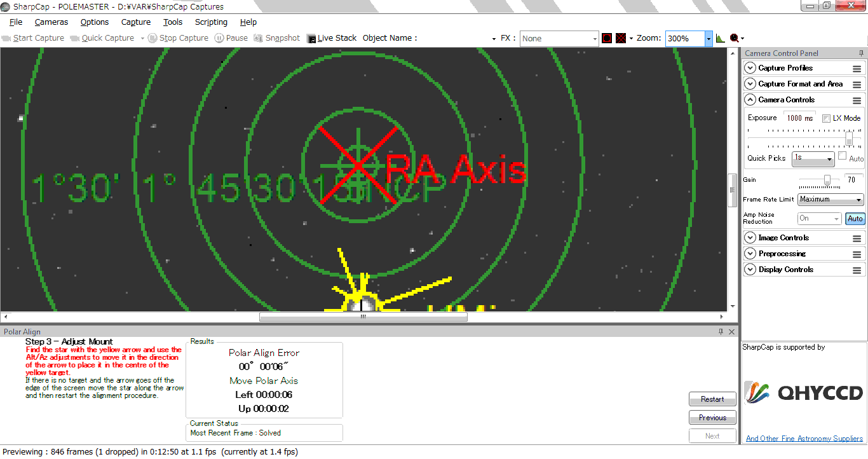Adjust the Exposure slider
The height and width of the screenshot is (459, 868).
point(849,137)
